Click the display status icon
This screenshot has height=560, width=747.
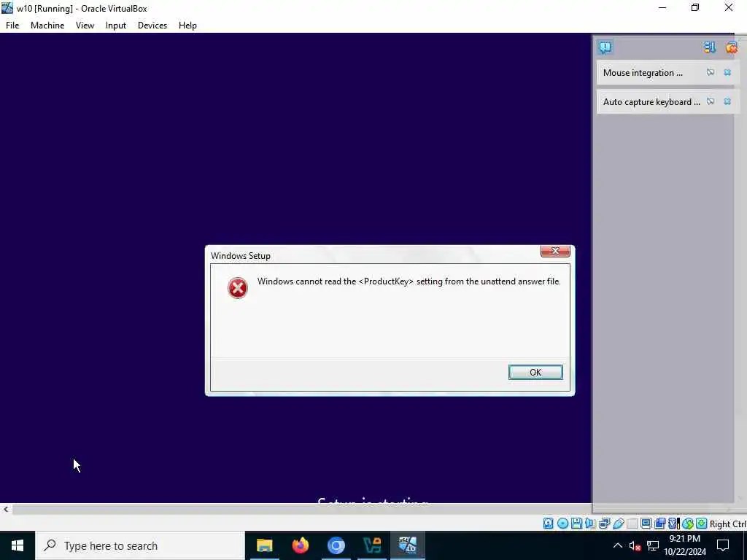646,524
